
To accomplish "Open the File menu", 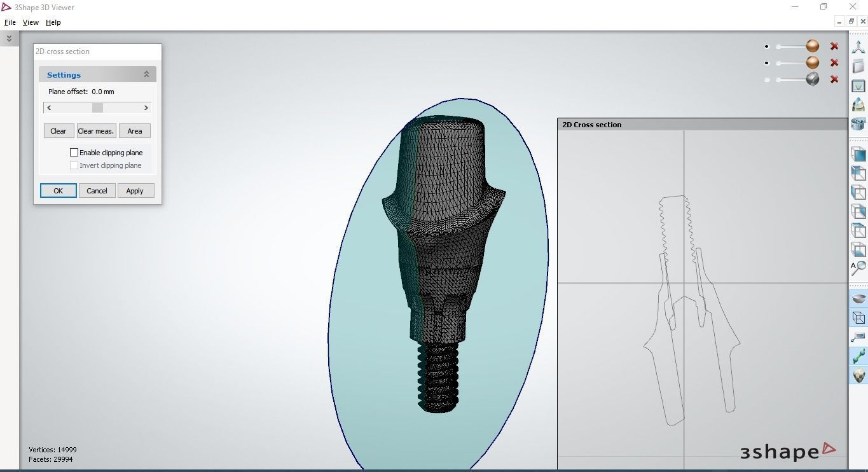I will click(x=10, y=22).
